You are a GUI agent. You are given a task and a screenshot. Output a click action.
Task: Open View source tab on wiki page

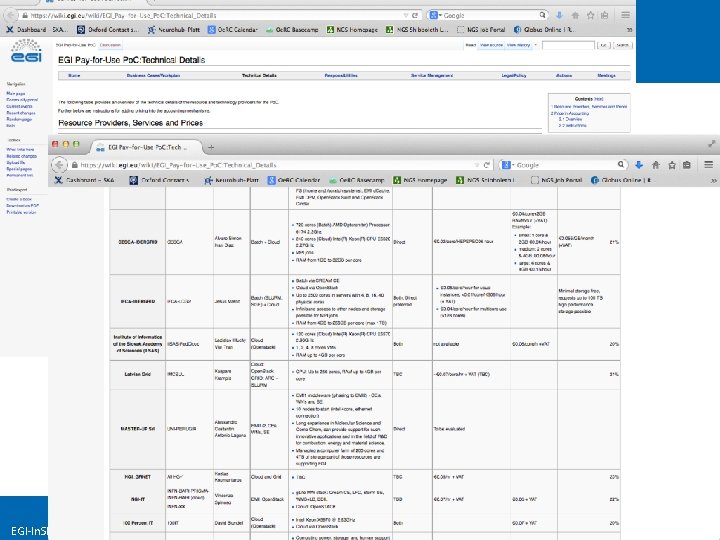coord(491,45)
